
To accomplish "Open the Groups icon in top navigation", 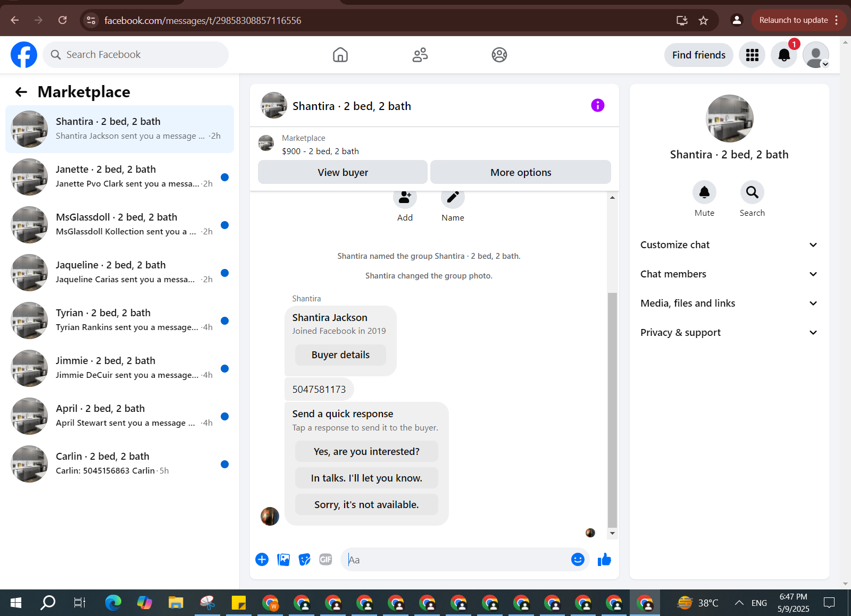I will pyautogui.click(x=499, y=55).
